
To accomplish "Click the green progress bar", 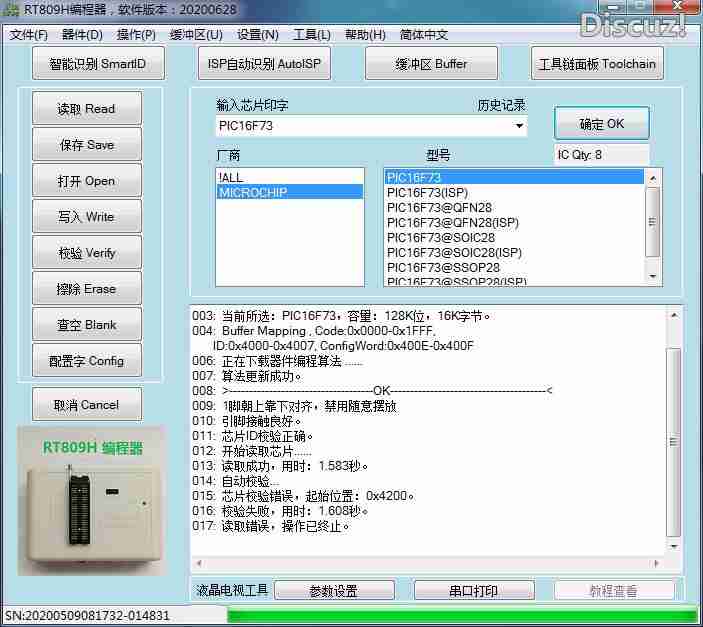I will click(x=463, y=615).
